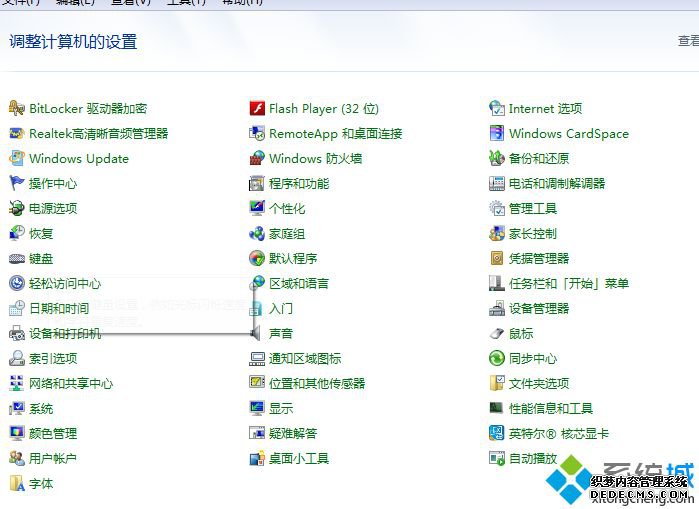Click the 自动播放 icon
Screen dimensions: 699x509
click(x=497, y=458)
